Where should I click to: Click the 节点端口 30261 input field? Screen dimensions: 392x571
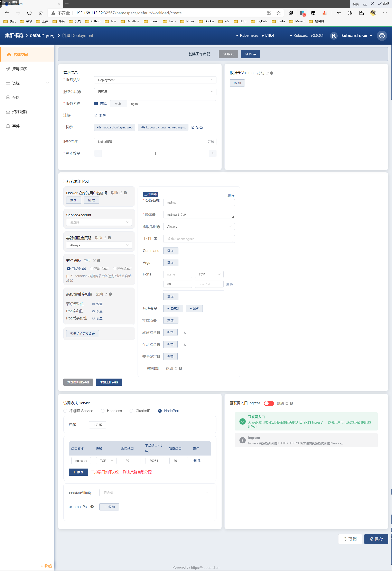(x=155, y=461)
